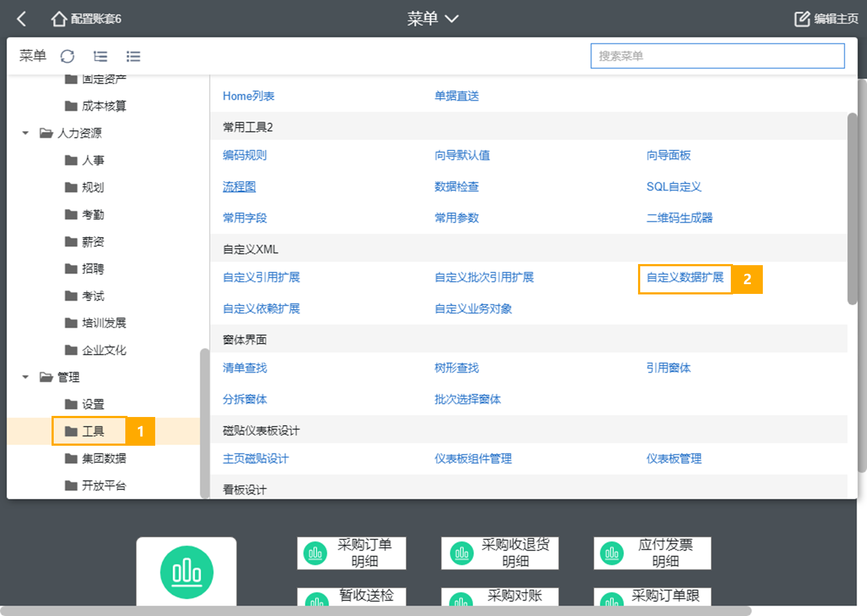Open the Home列表 link
Image resolution: width=867 pixels, height=616 pixels.
pos(248,96)
